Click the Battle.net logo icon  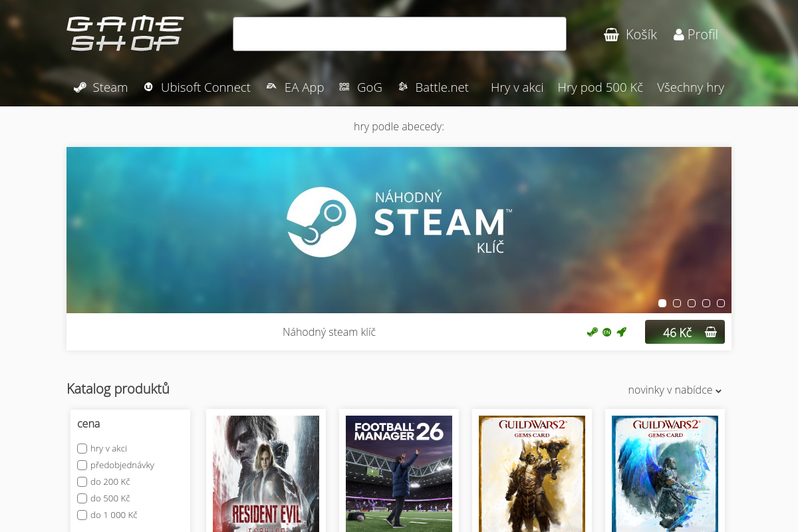[x=403, y=87]
